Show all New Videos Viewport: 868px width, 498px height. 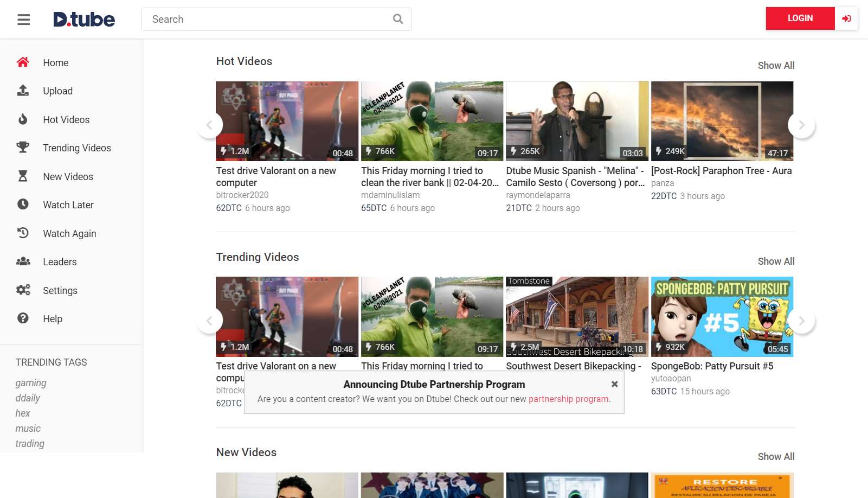776,456
